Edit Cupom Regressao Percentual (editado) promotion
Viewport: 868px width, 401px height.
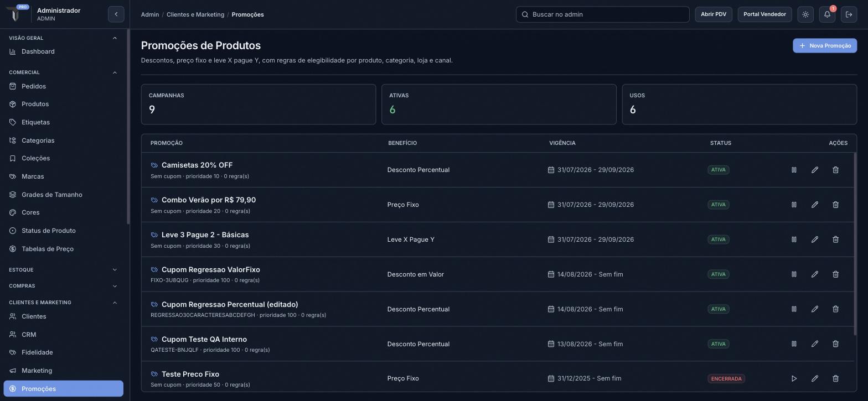tap(815, 309)
